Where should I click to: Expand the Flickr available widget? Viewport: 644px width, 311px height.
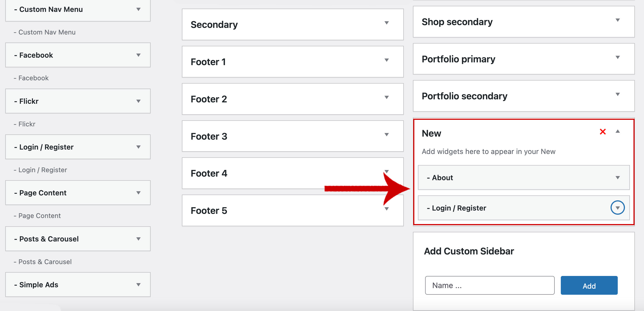(x=138, y=101)
